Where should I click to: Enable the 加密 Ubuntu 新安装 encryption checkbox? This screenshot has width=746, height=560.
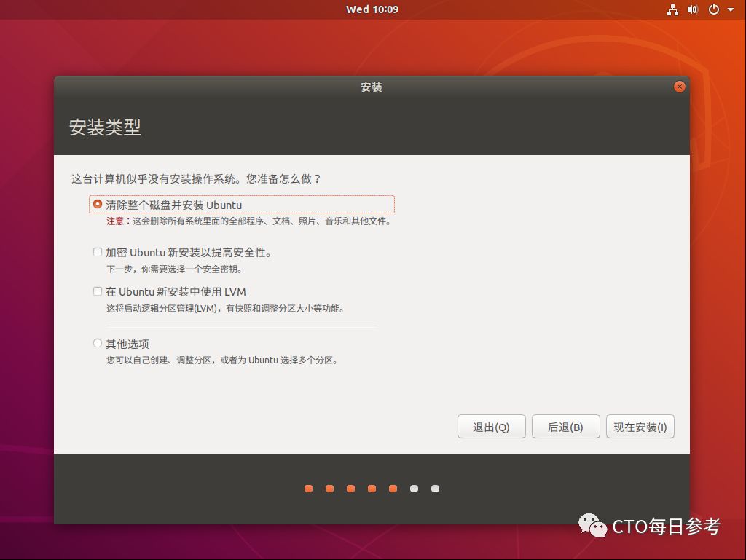[97, 252]
